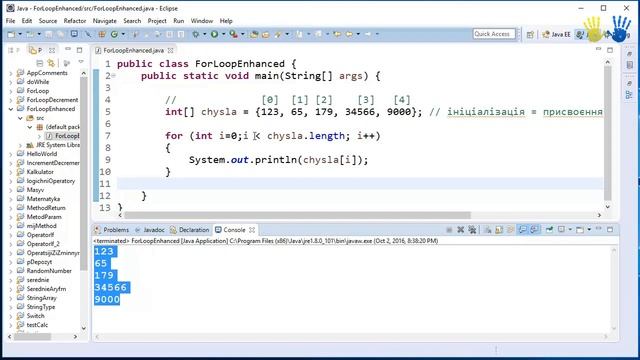
Task: Click the Refresh green circular toolbar icon
Action: (114, 34)
